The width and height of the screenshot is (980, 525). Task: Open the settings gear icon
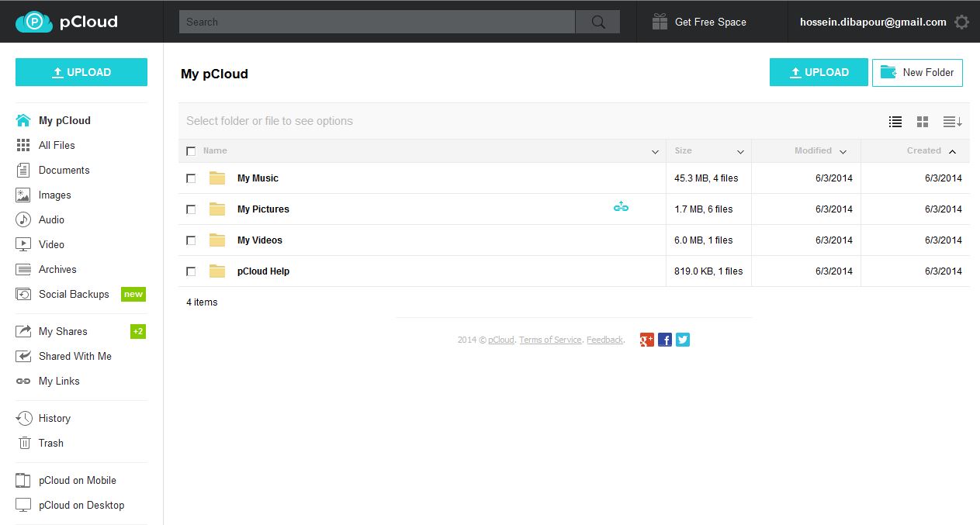click(961, 22)
